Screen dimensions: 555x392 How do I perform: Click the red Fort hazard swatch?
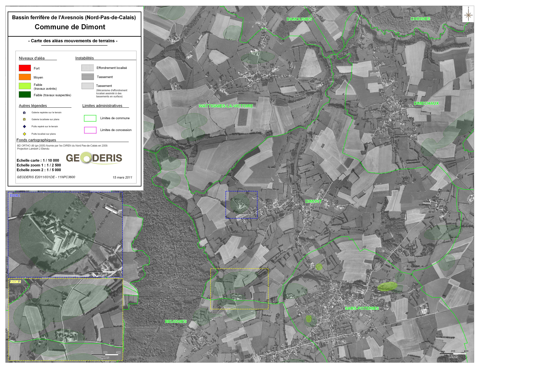coord(25,68)
